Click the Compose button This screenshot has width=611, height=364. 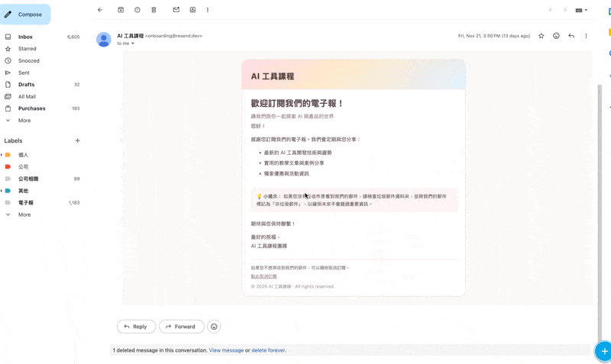coord(24,14)
